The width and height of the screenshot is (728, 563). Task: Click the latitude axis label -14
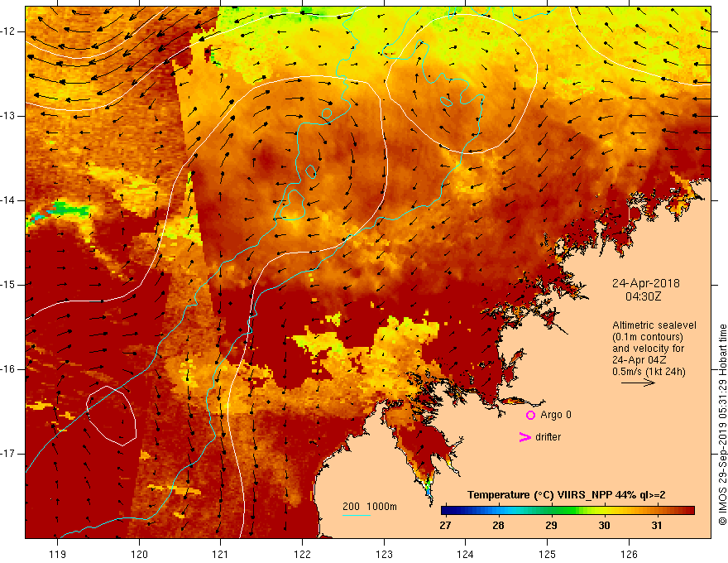(x=9, y=200)
